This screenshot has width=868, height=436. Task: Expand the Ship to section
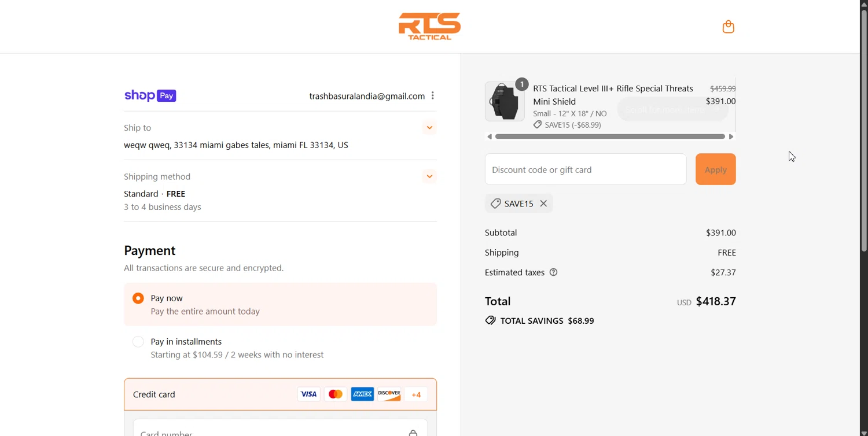coord(429,128)
